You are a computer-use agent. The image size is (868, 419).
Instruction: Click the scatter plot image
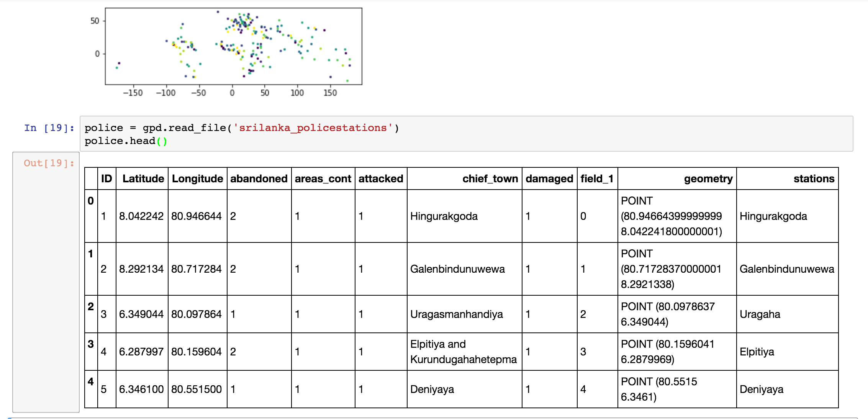pyautogui.click(x=233, y=46)
